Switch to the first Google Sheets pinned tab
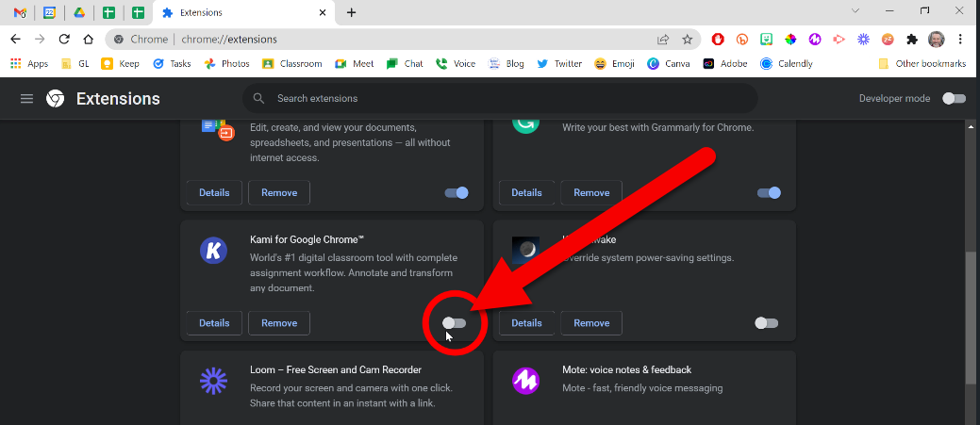The image size is (980, 425). [x=108, y=12]
